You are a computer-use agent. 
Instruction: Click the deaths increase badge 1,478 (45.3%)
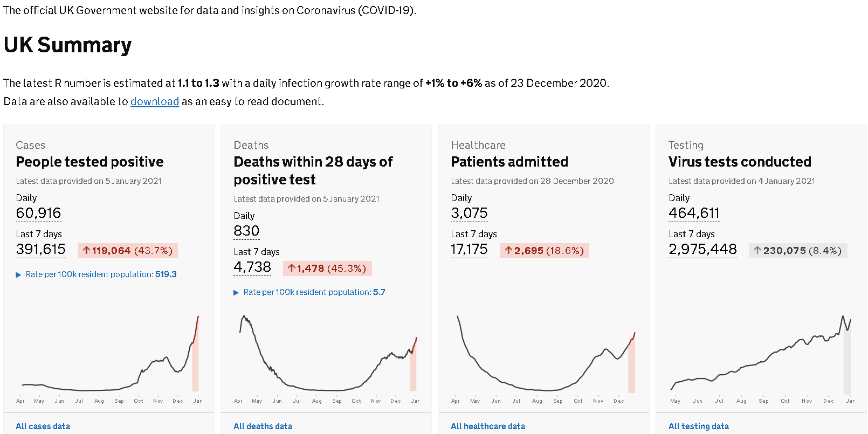point(327,268)
